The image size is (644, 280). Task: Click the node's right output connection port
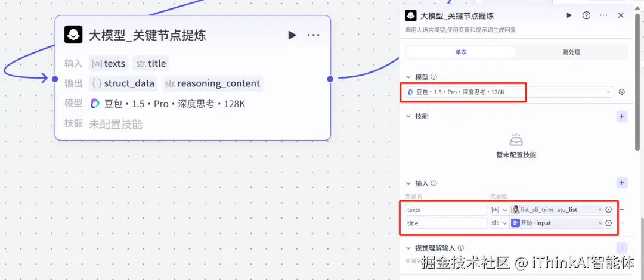(x=330, y=79)
